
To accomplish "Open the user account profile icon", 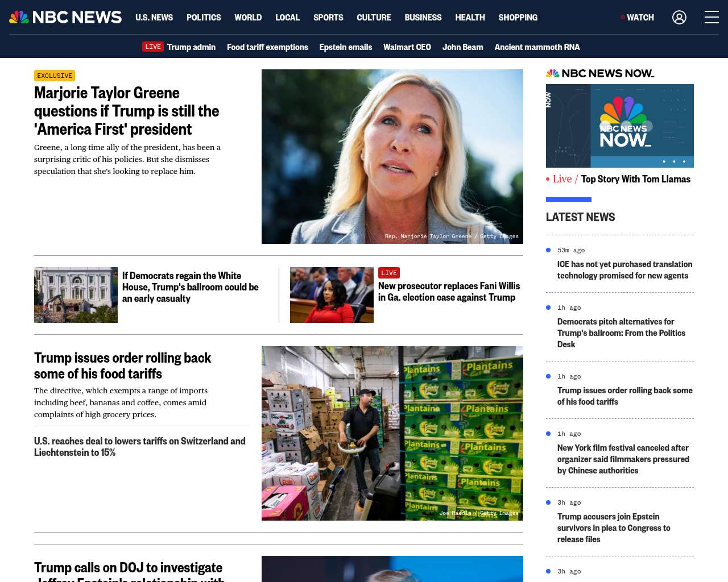I will [679, 18].
